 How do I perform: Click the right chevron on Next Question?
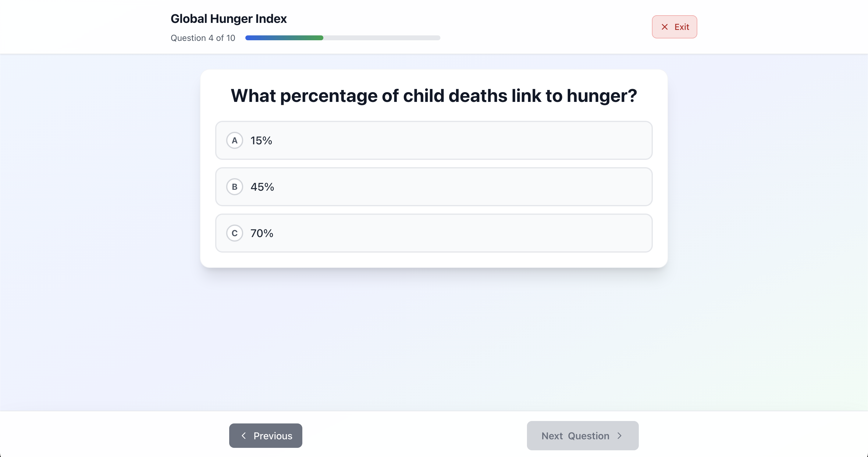point(619,435)
